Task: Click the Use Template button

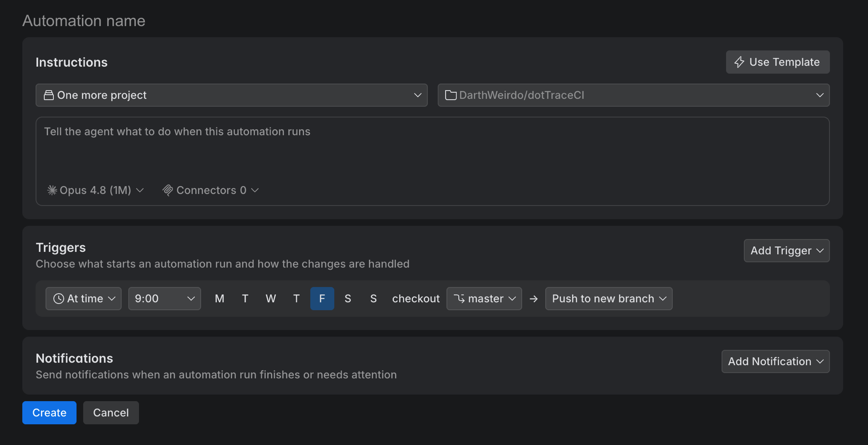Action: click(778, 62)
